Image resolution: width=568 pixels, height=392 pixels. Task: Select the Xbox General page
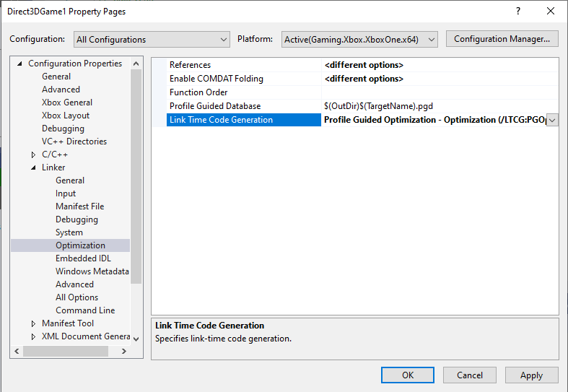[67, 103]
